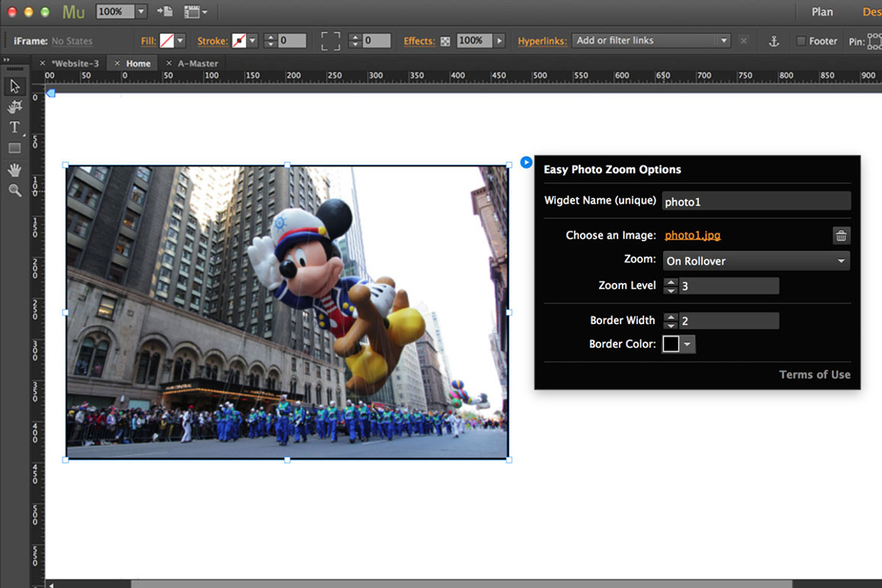Open the Fill options link
Viewport: 882px width, 588px height.
pos(148,41)
